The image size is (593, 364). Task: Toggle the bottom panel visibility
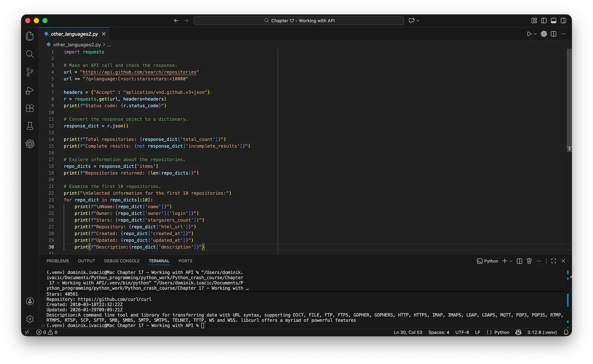point(554,21)
